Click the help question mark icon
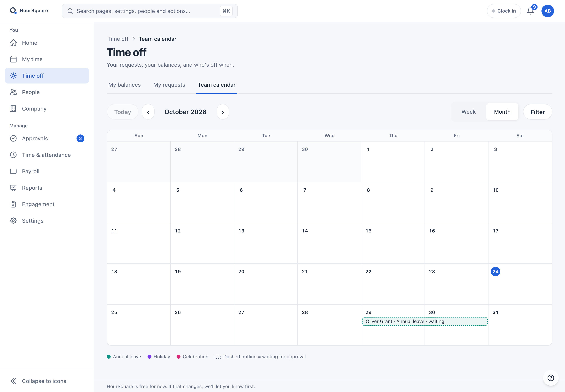The image size is (565, 392). click(x=551, y=378)
